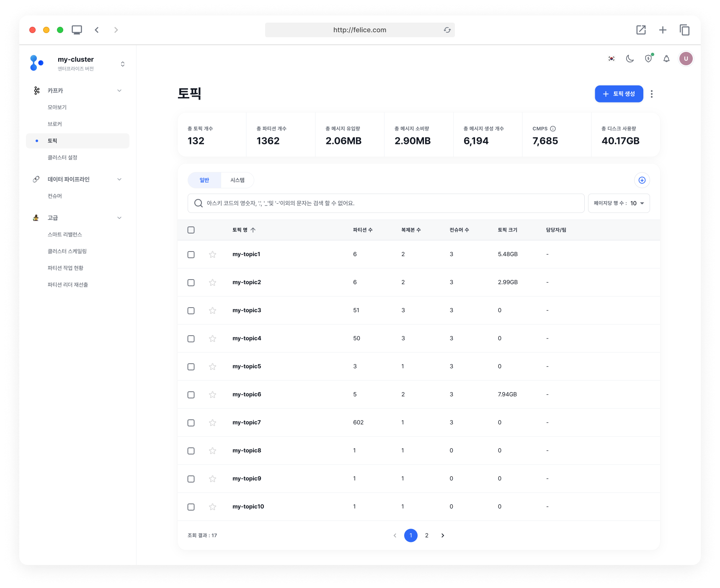
Task: Star my-topic9 as favorite
Action: pyautogui.click(x=212, y=479)
